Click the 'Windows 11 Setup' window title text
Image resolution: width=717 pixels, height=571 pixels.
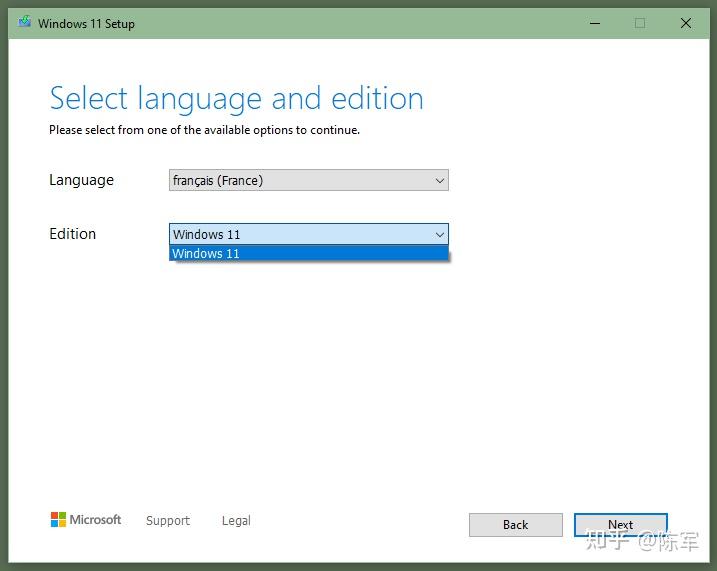pos(86,24)
